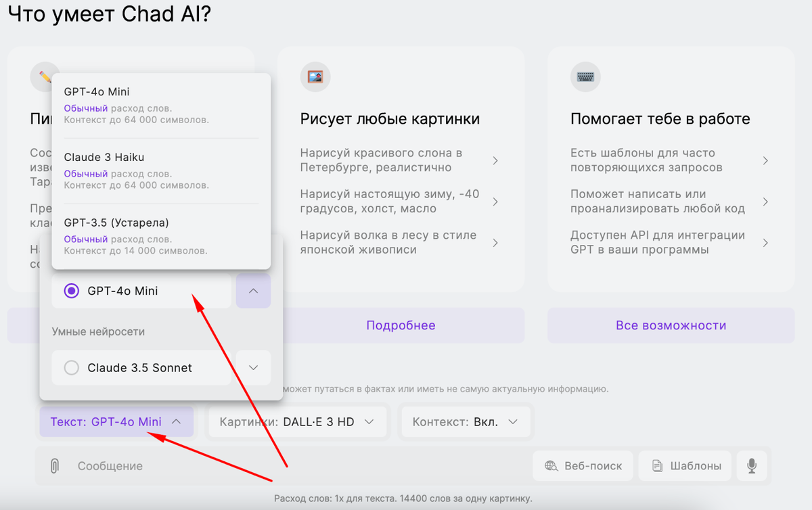The height and width of the screenshot is (510, 812).
Task: Click the 'Подробнее' button
Action: 401,325
